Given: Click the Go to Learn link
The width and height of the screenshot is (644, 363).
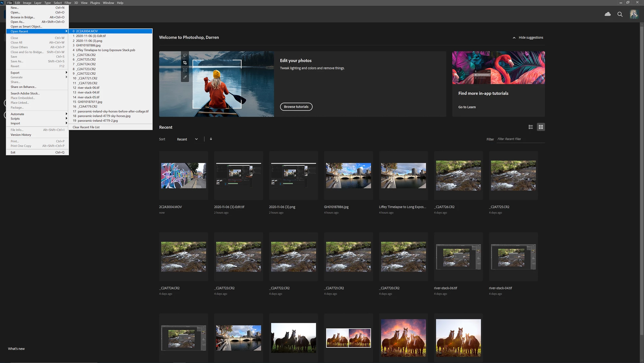Looking at the screenshot, I should (x=467, y=107).
